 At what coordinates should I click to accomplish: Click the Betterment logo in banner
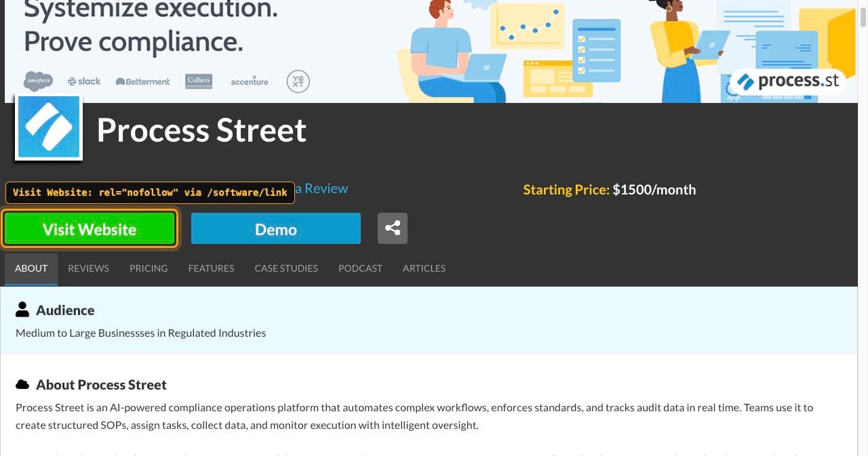point(143,81)
